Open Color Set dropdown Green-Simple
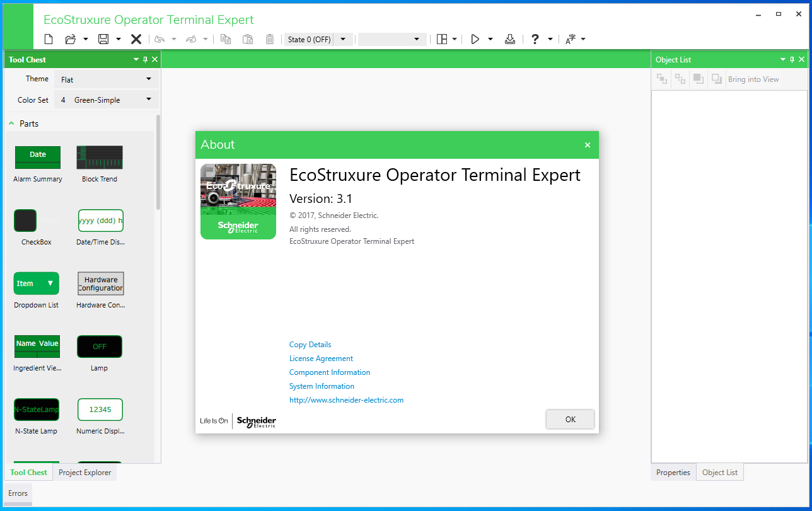The image size is (812, 511). pyautogui.click(x=106, y=100)
